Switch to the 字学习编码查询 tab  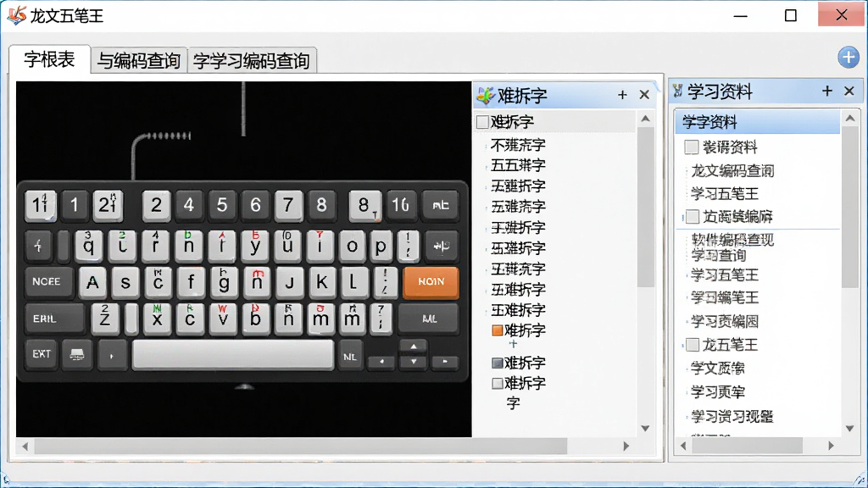pyautogui.click(x=251, y=61)
